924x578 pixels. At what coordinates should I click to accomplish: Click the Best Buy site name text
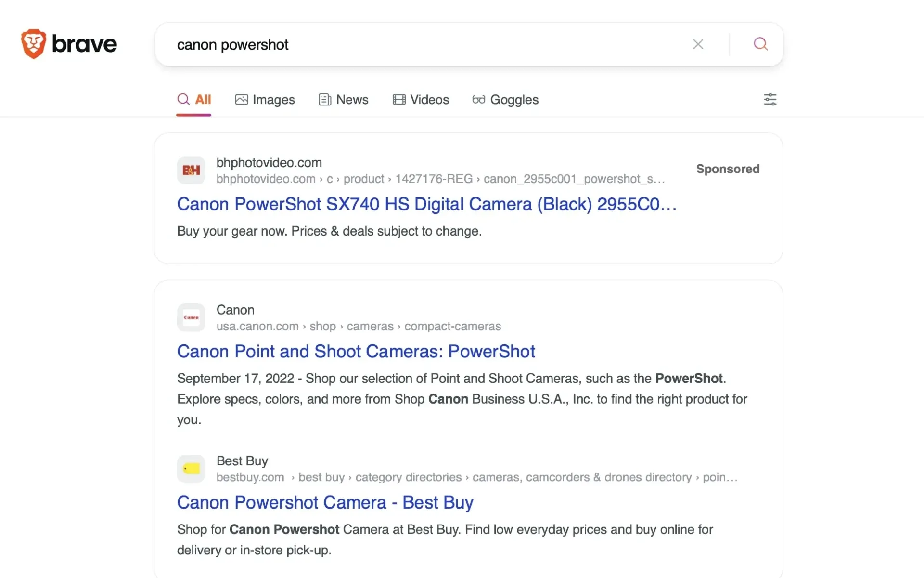pos(242,461)
